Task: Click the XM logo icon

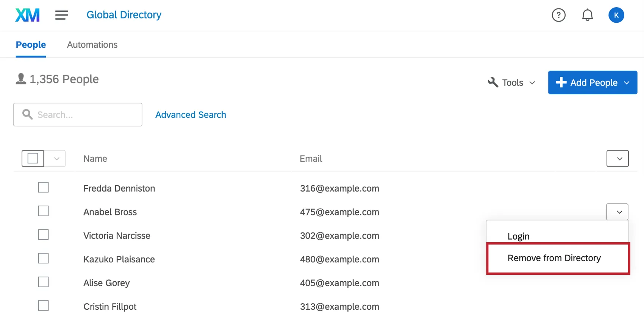Action: coord(27,15)
